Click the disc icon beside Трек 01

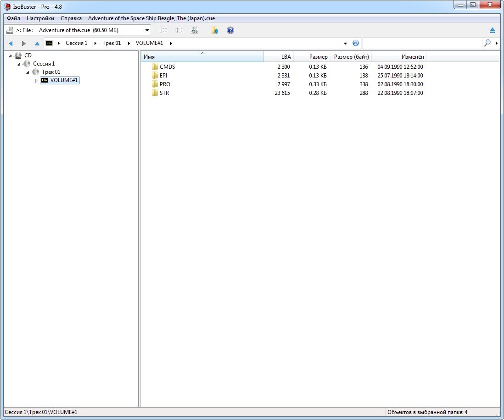(36, 72)
